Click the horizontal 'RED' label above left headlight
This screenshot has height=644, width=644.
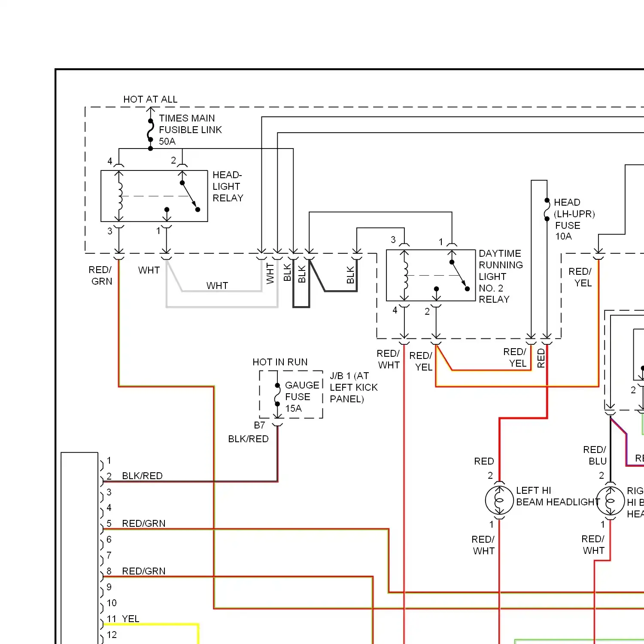click(x=484, y=461)
